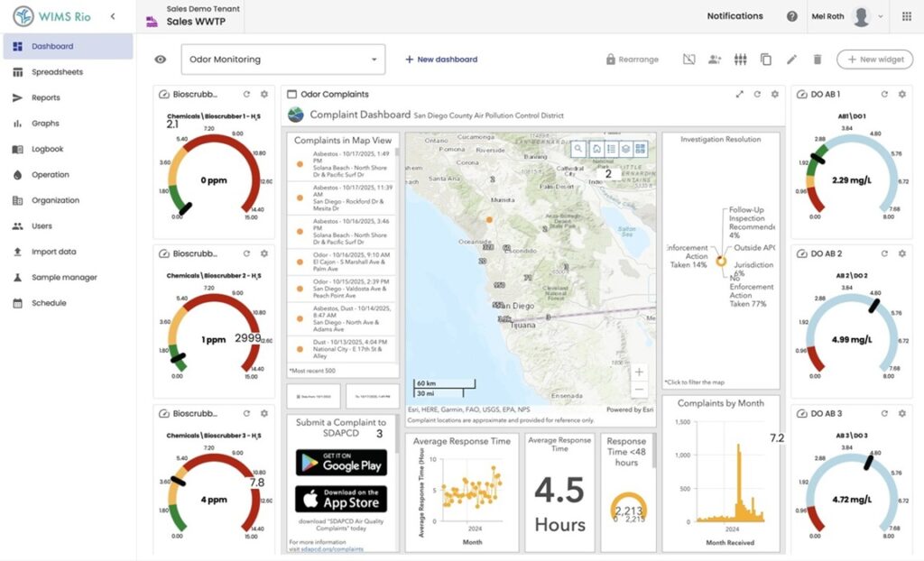
Task: Expand the Odor Complaints widget fullscreen
Action: (x=740, y=95)
